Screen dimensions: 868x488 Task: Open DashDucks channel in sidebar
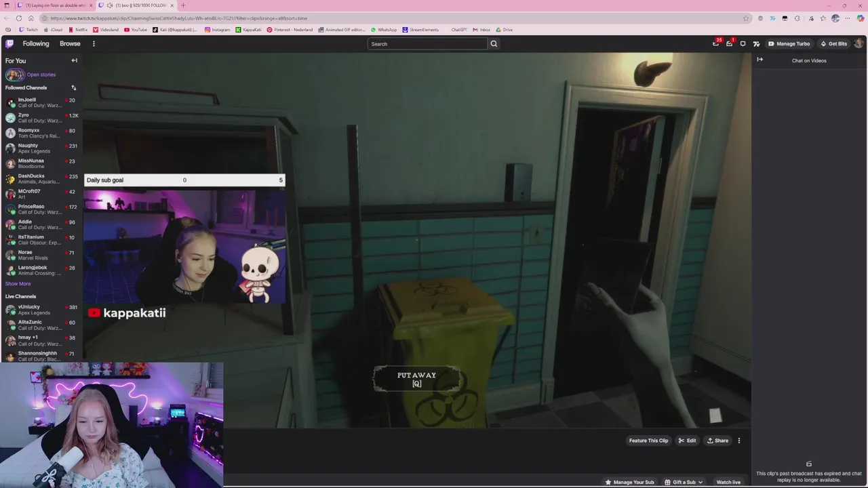pyautogui.click(x=41, y=179)
